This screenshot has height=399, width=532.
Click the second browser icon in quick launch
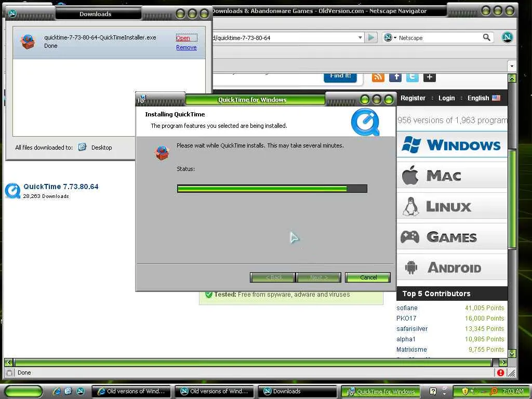tap(69, 391)
